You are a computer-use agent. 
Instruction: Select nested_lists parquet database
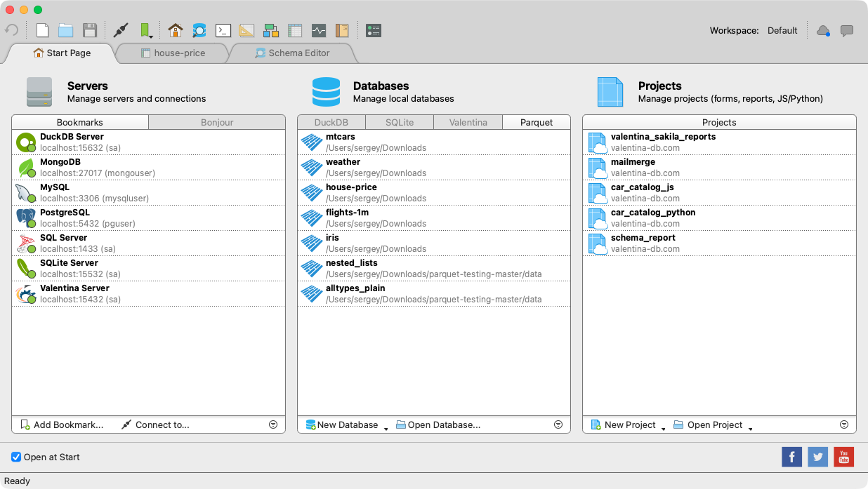coord(434,269)
